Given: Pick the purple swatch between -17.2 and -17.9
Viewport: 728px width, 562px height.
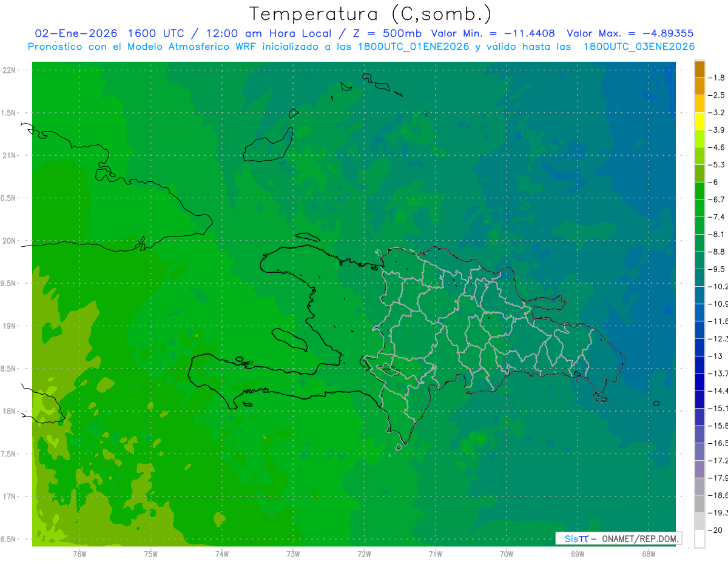Looking at the screenshot, I should pyautogui.click(x=699, y=469).
